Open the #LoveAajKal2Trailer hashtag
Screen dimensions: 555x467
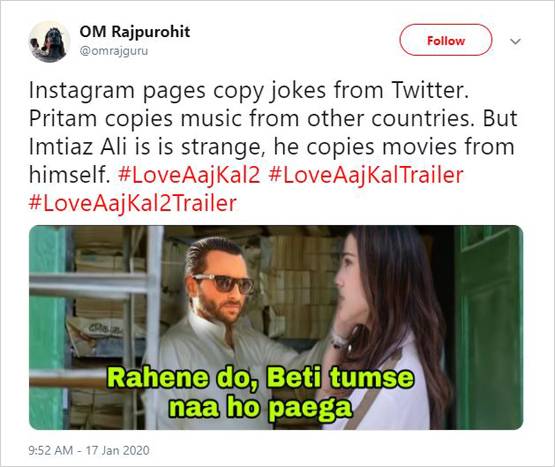(x=132, y=204)
